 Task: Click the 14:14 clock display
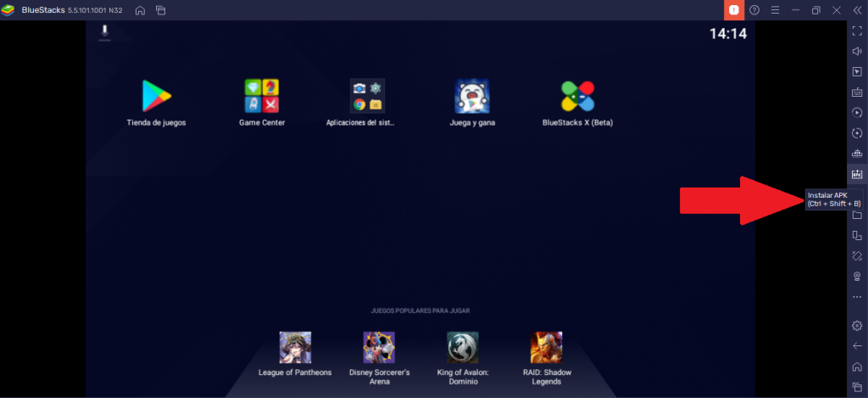point(728,34)
